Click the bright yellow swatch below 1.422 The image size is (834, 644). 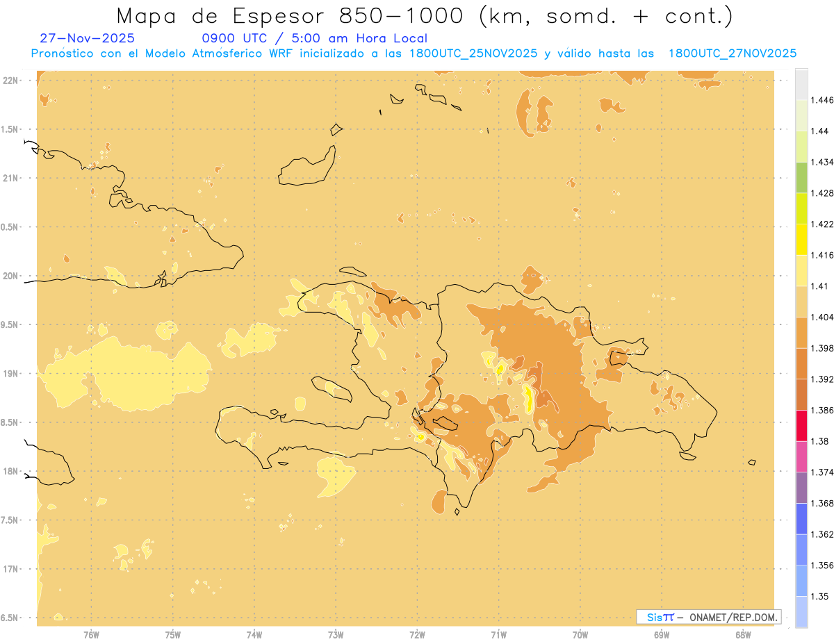point(801,239)
